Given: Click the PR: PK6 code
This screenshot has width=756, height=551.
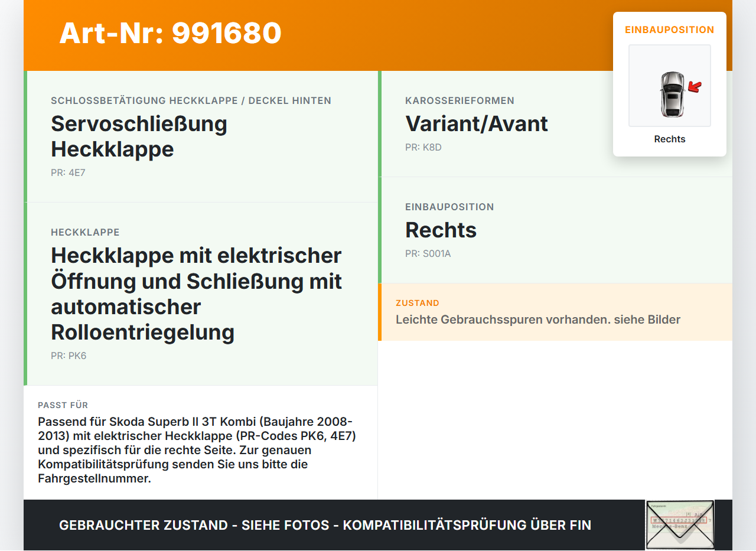Looking at the screenshot, I should coord(69,356).
